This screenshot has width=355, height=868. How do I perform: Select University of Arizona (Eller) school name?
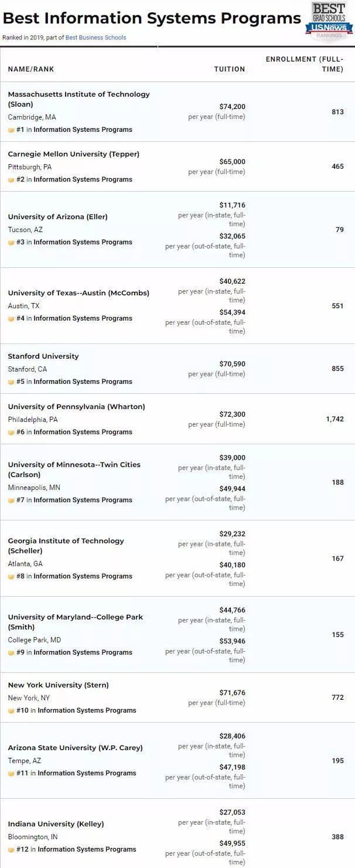(57, 217)
